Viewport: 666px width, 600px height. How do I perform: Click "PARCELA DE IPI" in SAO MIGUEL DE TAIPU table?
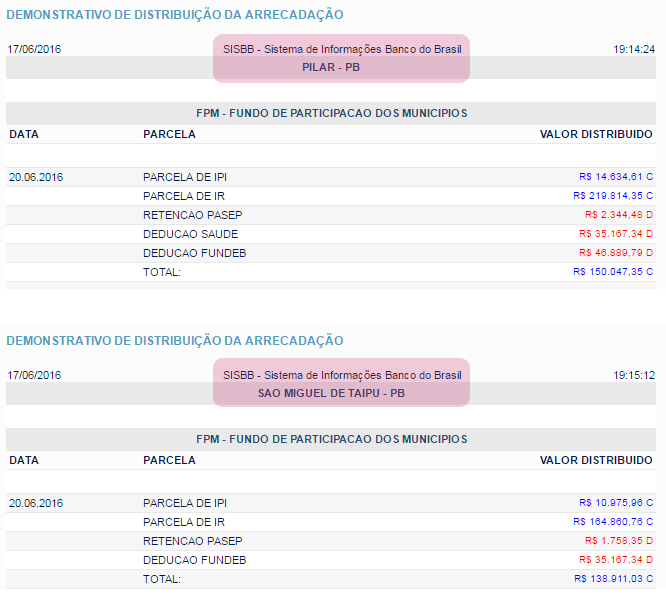click(x=185, y=503)
